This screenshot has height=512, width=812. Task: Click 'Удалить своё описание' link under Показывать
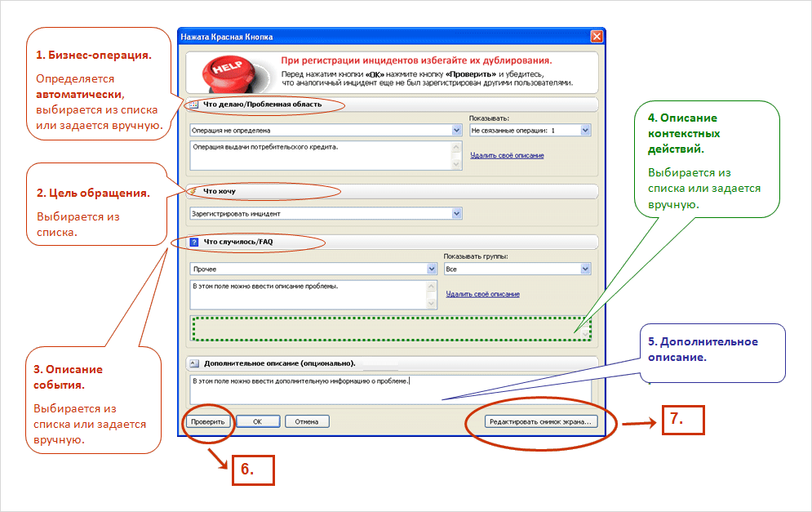[x=507, y=155]
